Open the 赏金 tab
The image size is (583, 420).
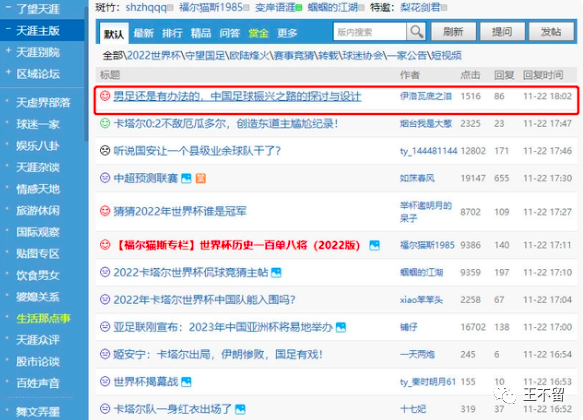click(x=258, y=33)
